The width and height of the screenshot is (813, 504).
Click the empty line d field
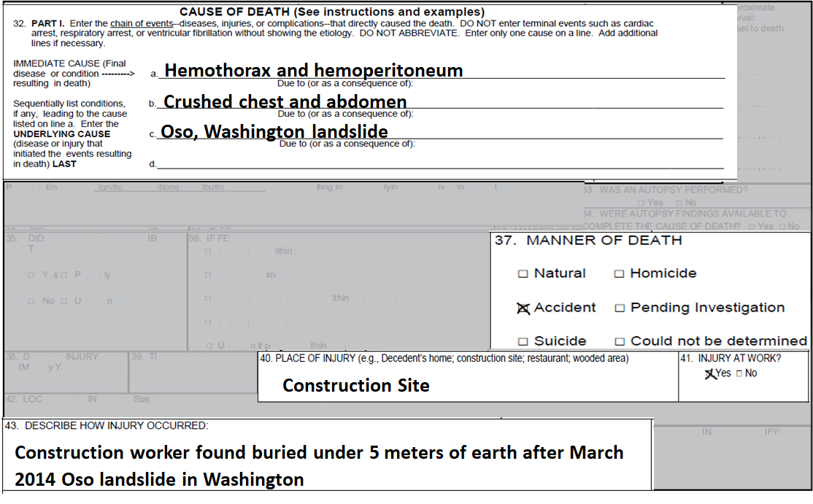point(438,163)
